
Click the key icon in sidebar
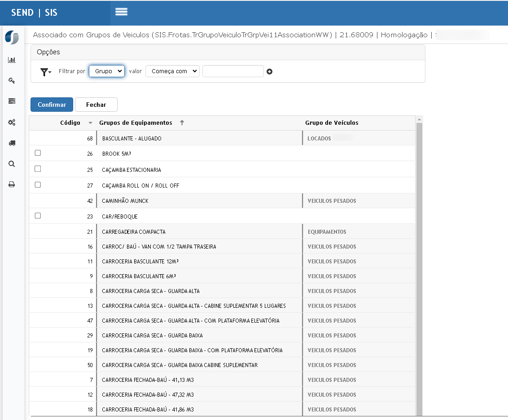(12, 81)
